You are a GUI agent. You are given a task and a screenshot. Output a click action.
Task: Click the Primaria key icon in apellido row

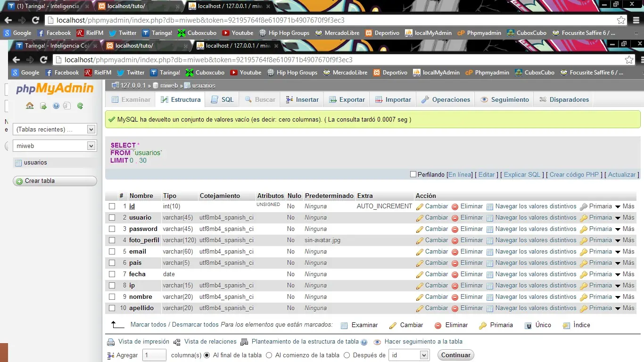(x=584, y=308)
